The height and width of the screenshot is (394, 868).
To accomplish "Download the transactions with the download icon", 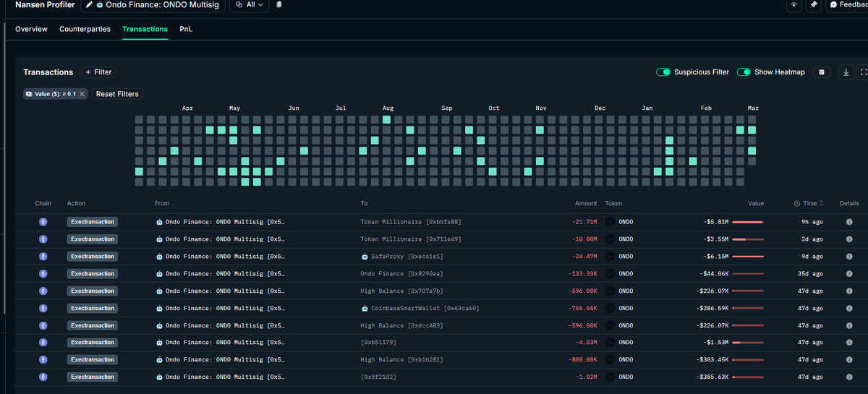I will [846, 72].
